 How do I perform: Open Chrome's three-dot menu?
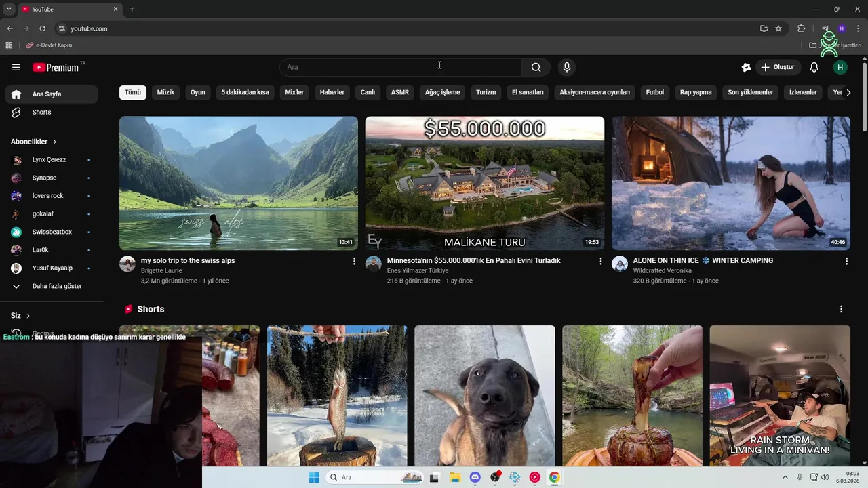pos(858,28)
